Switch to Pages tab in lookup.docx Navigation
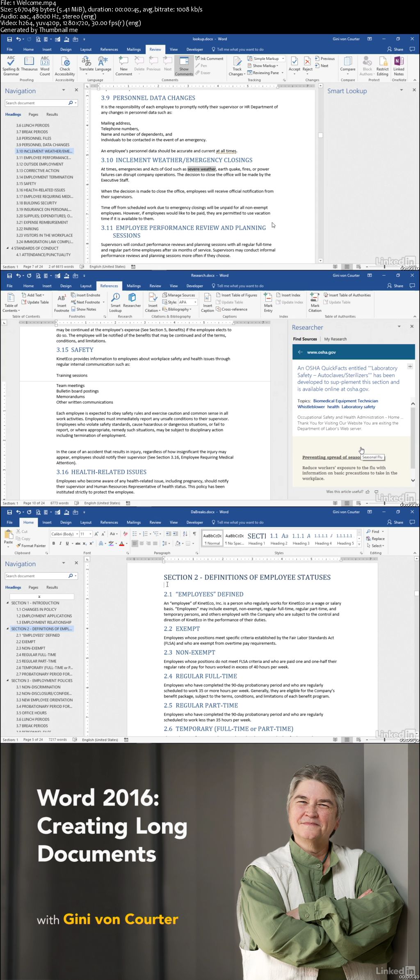Image resolution: width=420 pixels, height=980 pixels. click(x=33, y=115)
